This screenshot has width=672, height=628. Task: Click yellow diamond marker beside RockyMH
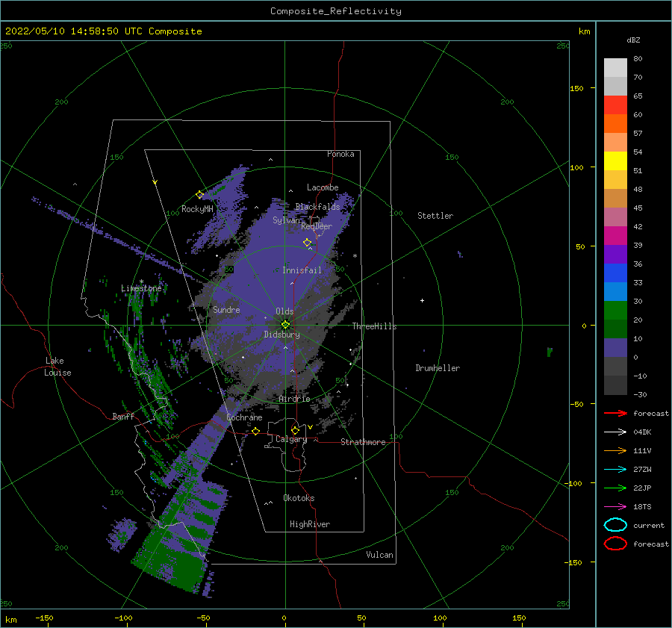(x=199, y=195)
